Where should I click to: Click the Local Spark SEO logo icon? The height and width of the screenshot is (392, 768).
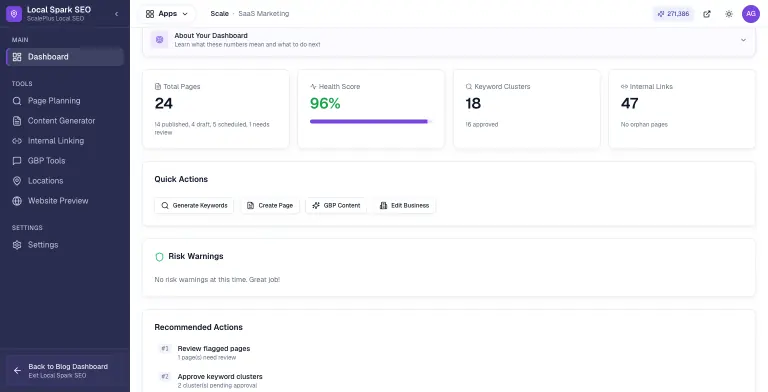pyautogui.click(x=14, y=14)
